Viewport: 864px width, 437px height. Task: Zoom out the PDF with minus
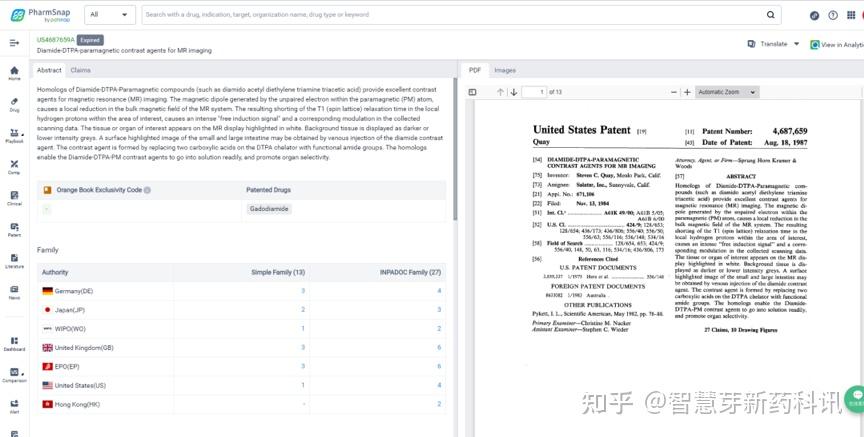coord(674,92)
